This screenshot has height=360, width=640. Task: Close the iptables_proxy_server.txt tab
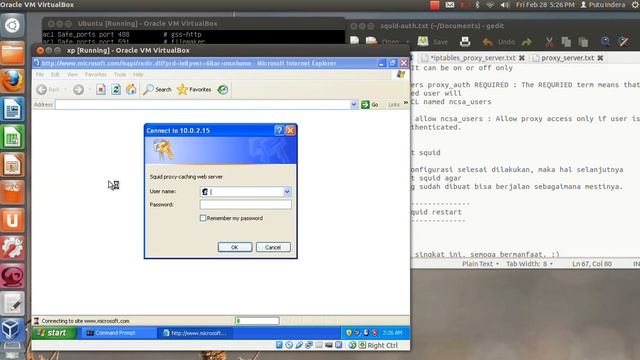pyautogui.click(x=522, y=58)
